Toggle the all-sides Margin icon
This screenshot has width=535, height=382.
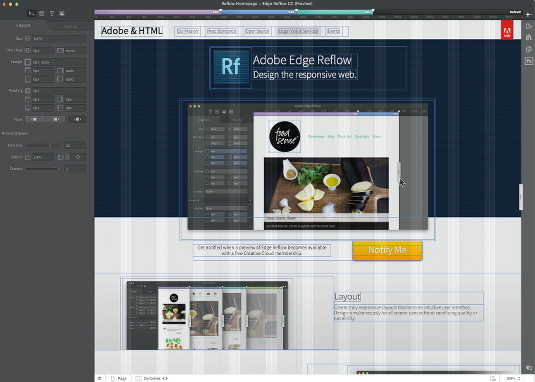point(28,62)
